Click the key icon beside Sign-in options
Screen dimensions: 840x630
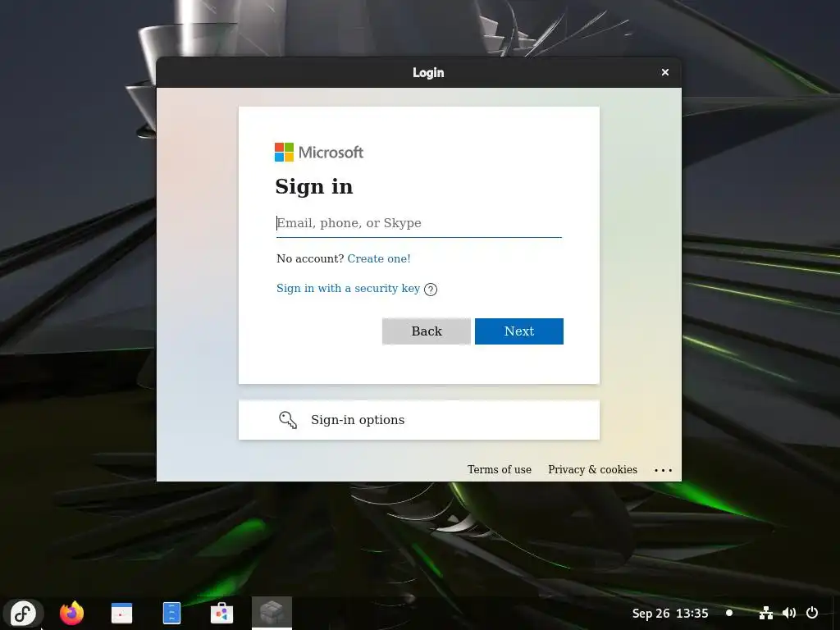click(x=288, y=420)
